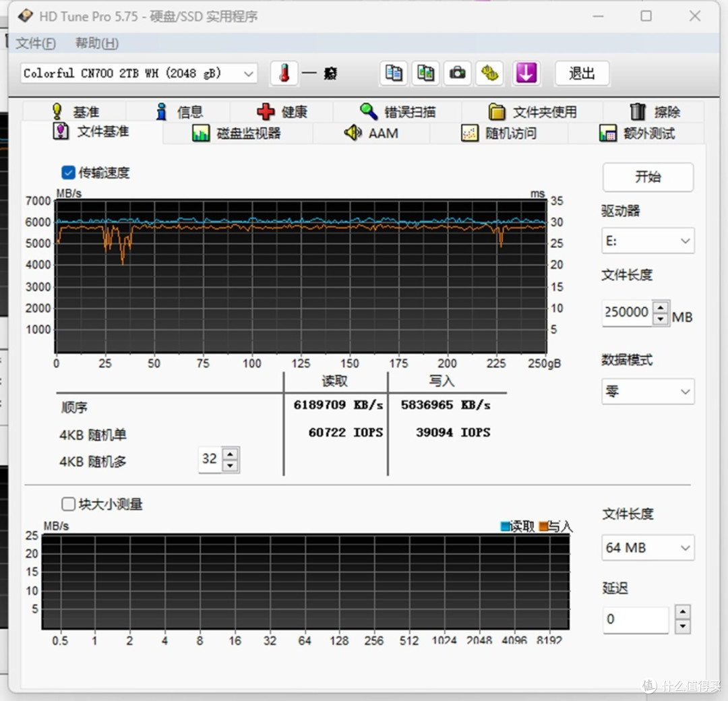
Task: Open the 文件夹使用 folder usage tab
Action: [532, 112]
